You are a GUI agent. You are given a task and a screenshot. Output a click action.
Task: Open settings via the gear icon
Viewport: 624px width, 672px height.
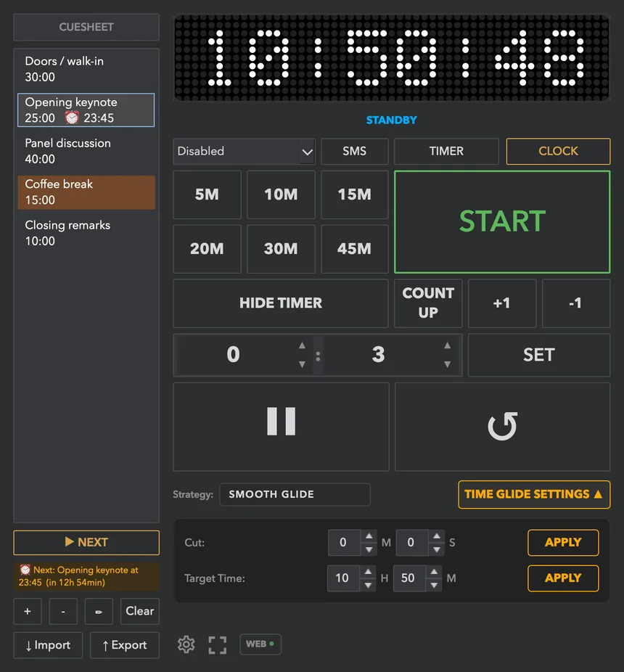186,644
